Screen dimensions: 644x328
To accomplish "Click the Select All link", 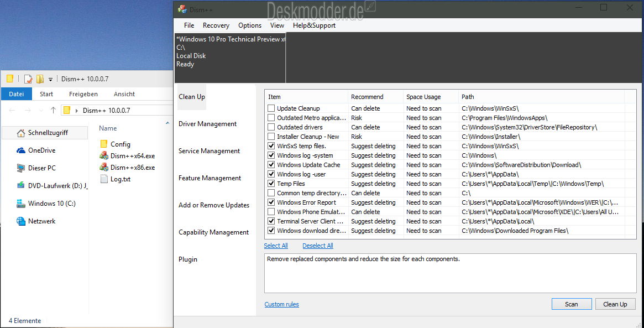I will [276, 246].
